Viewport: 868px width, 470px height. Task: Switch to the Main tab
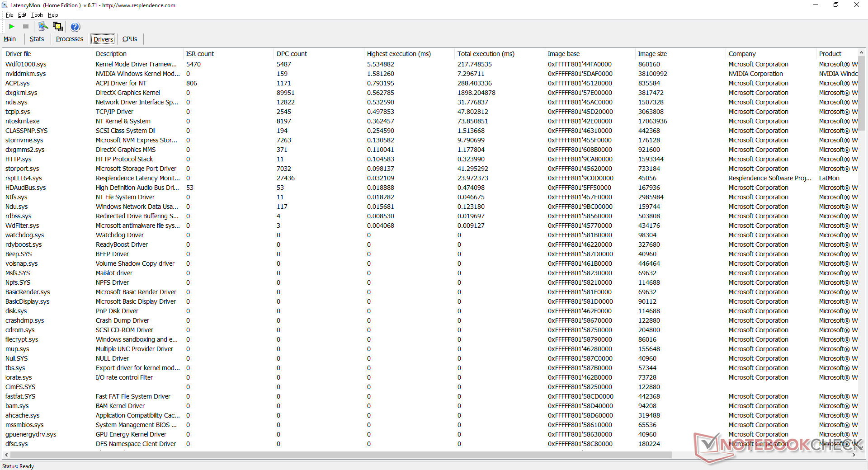9,39
